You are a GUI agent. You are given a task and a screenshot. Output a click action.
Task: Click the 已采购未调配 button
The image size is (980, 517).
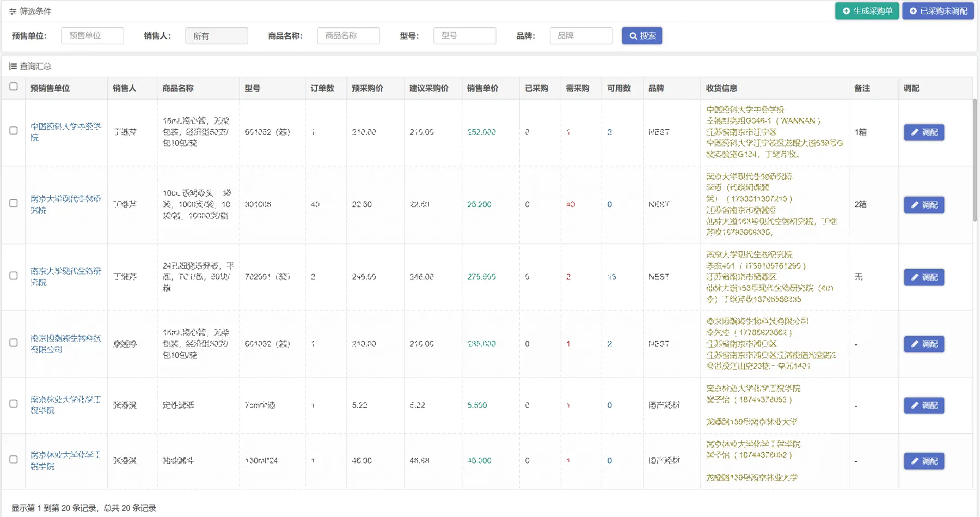pyautogui.click(x=938, y=11)
